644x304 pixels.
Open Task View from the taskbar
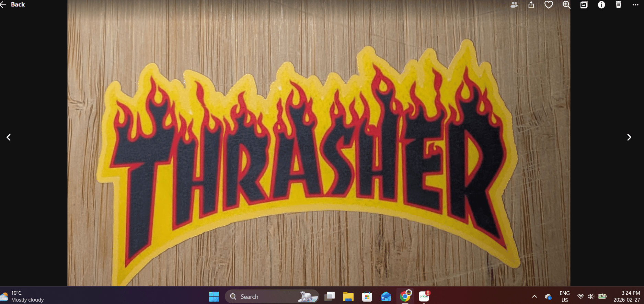[330, 296]
